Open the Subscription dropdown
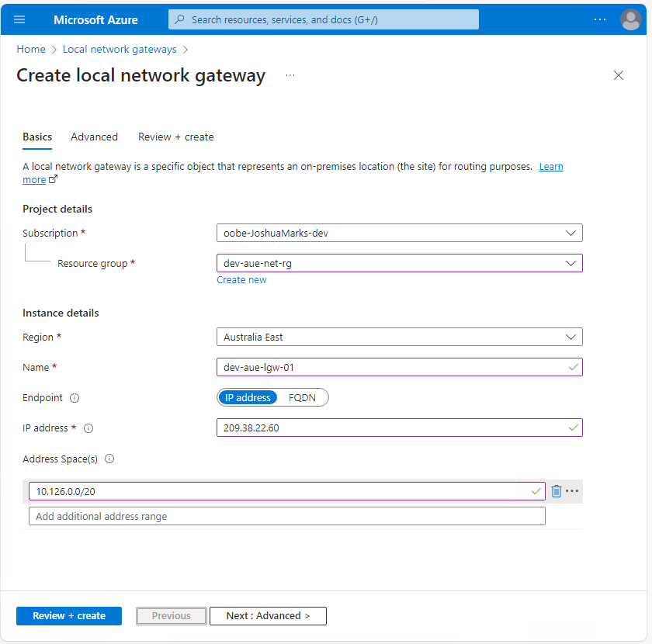Image resolution: width=652 pixels, height=644 pixels. tap(399, 233)
